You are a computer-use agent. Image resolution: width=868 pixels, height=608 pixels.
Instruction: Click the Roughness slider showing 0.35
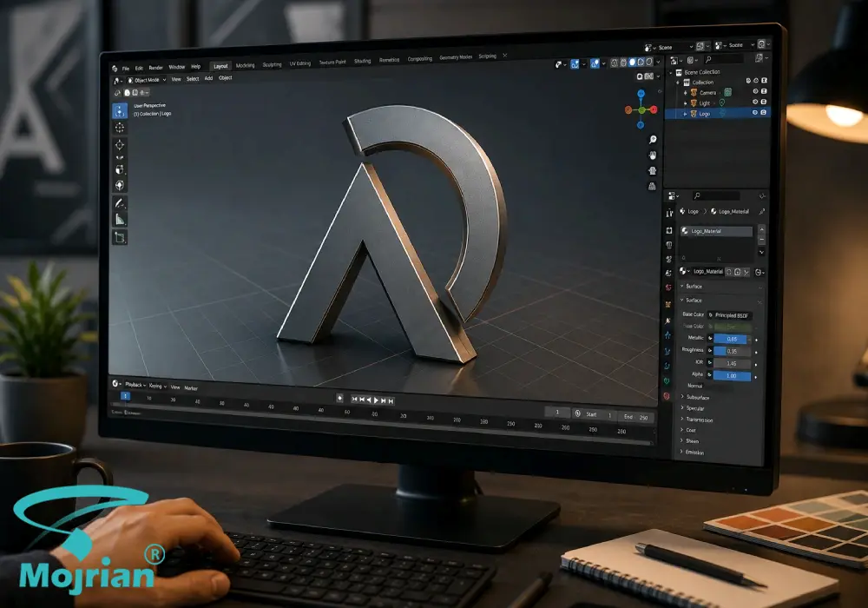[x=732, y=351]
